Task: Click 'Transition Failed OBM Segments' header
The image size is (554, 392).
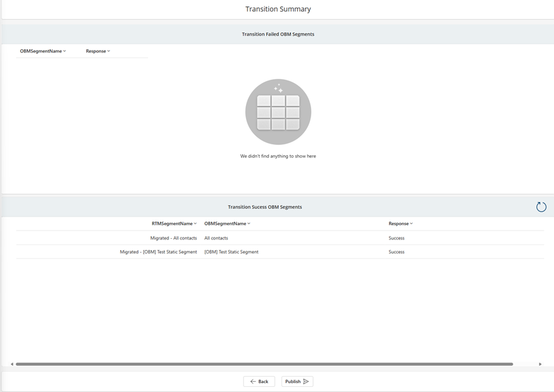Action: pyautogui.click(x=278, y=34)
